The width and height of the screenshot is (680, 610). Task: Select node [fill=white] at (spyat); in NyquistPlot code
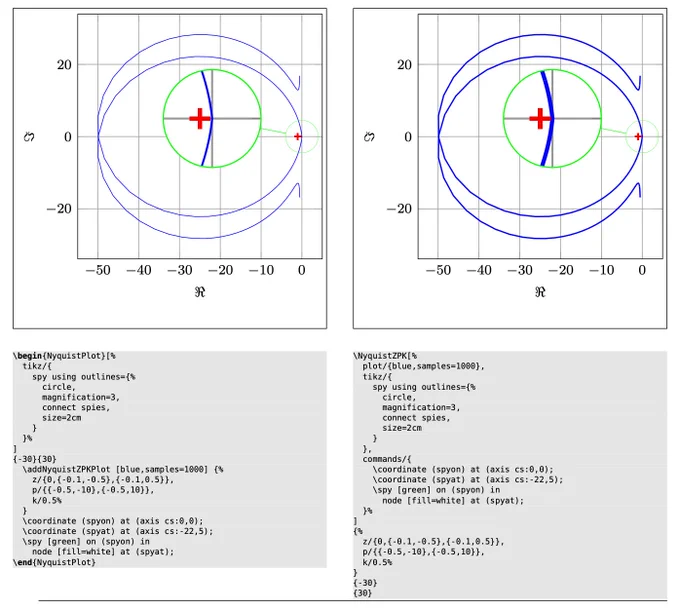pos(103,552)
